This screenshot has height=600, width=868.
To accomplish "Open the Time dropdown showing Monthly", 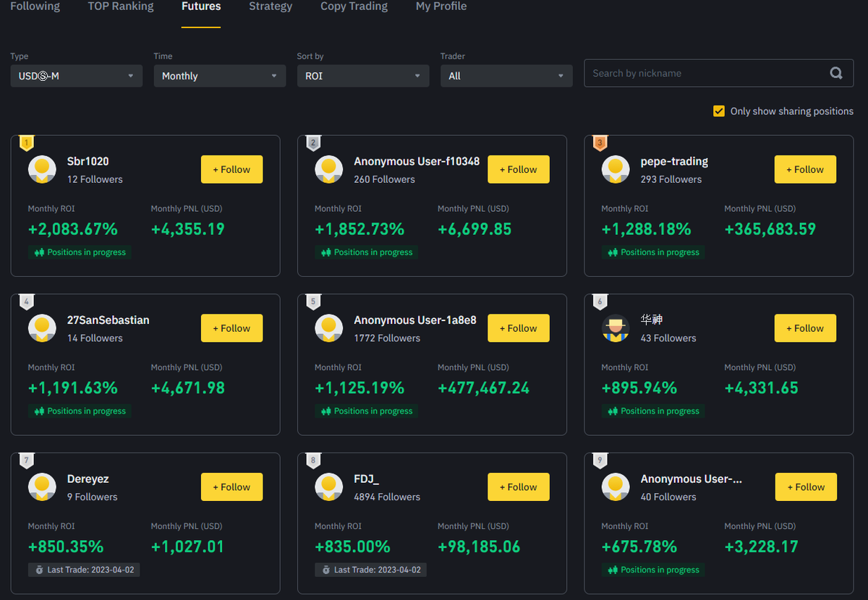I will tap(220, 76).
